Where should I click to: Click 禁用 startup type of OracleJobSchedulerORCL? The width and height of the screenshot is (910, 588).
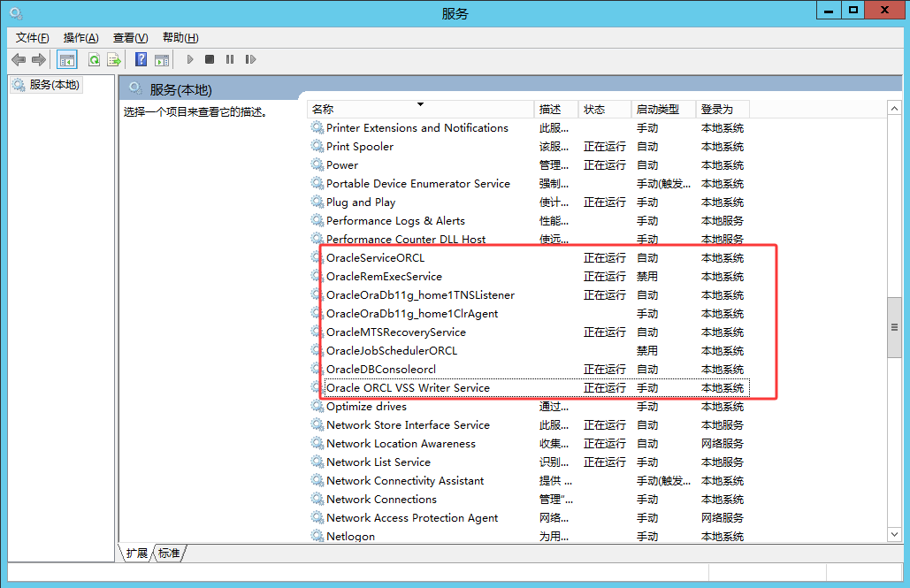(647, 351)
